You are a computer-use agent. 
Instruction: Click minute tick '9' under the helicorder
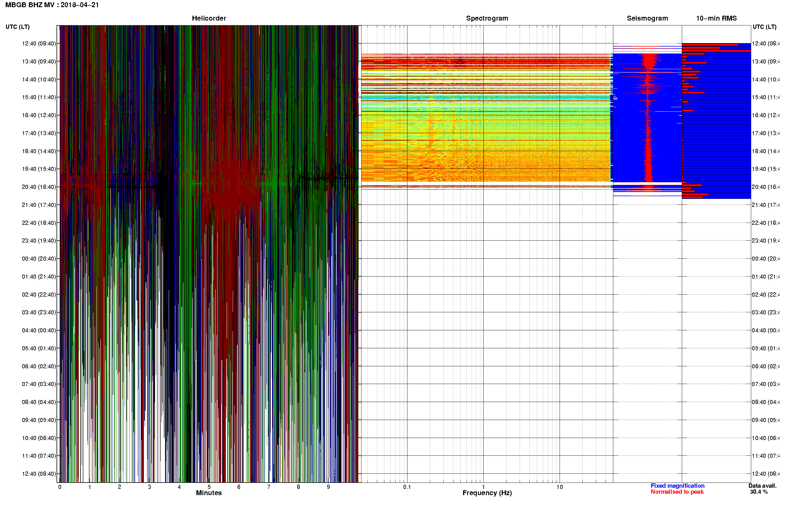coord(328,487)
